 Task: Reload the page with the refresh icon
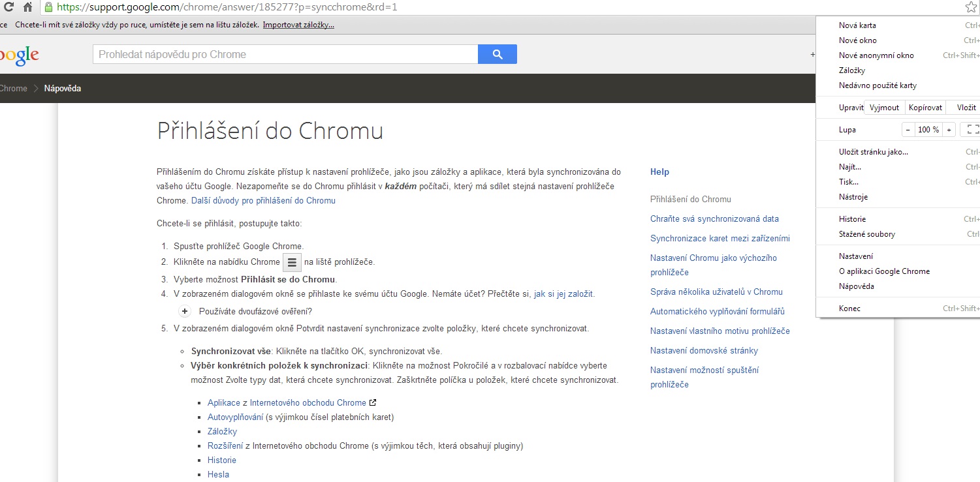pos(9,7)
